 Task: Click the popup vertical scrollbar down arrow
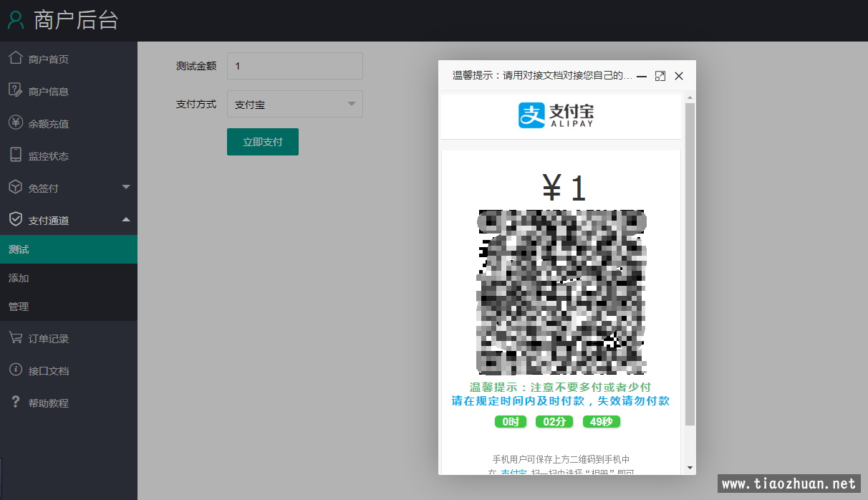point(690,468)
